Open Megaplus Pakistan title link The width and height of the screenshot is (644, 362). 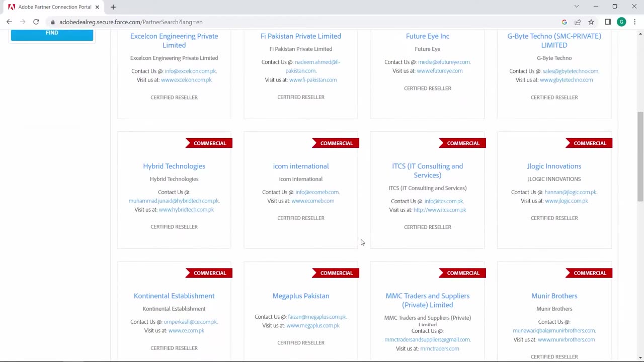(301, 296)
